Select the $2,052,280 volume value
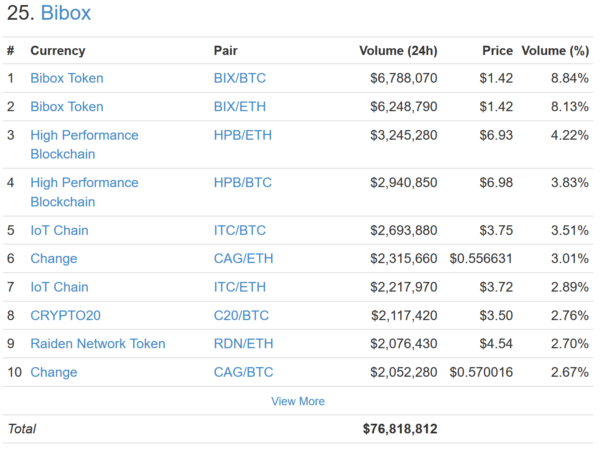 click(x=403, y=372)
